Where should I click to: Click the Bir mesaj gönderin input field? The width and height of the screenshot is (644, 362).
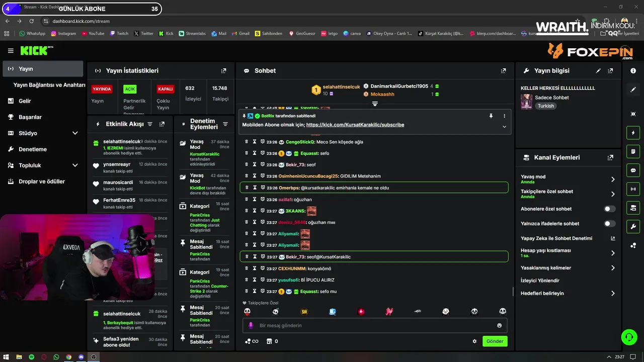coord(375,325)
